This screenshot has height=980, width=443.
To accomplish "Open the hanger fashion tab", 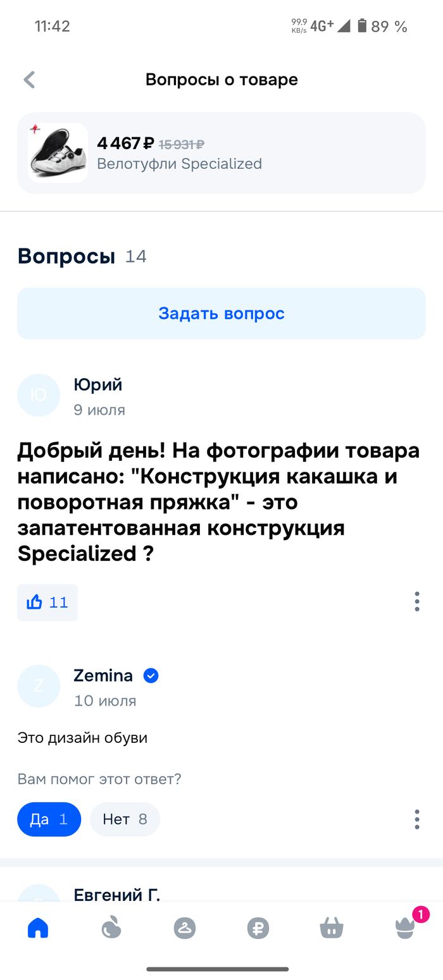I will coord(185,928).
